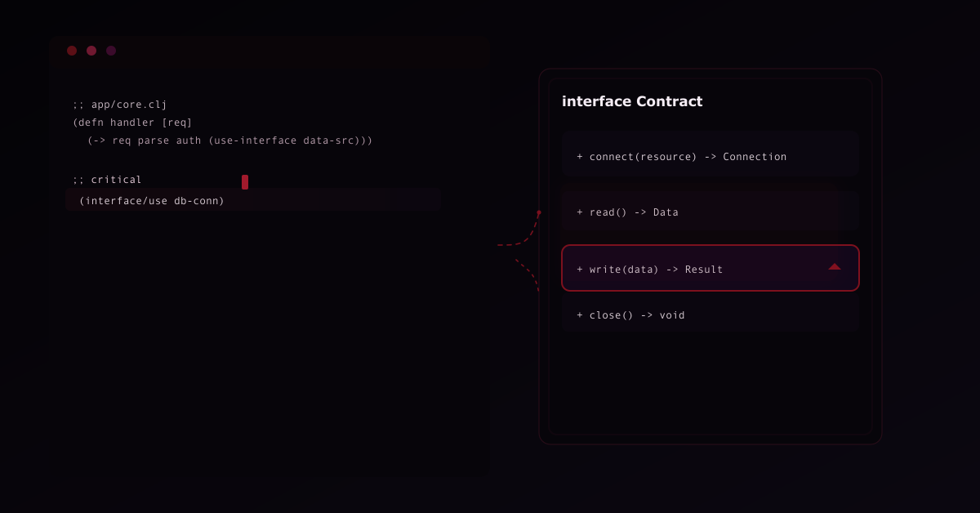This screenshot has width=980, height=513.
Task: Expand the close() method using its plus
Action: click(580, 315)
